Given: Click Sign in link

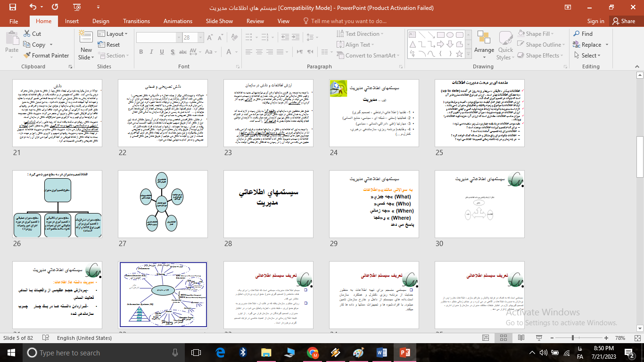Looking at the screenshot, I should click(x=595, y=21).
